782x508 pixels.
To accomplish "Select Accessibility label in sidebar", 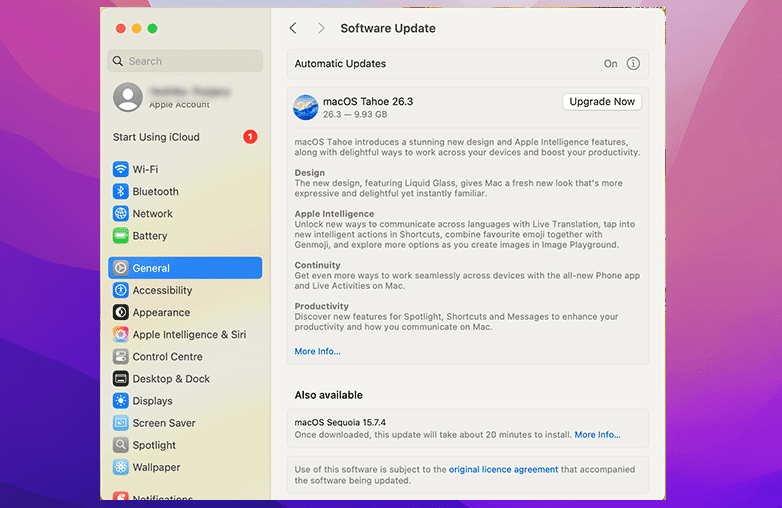I will 162,290.
